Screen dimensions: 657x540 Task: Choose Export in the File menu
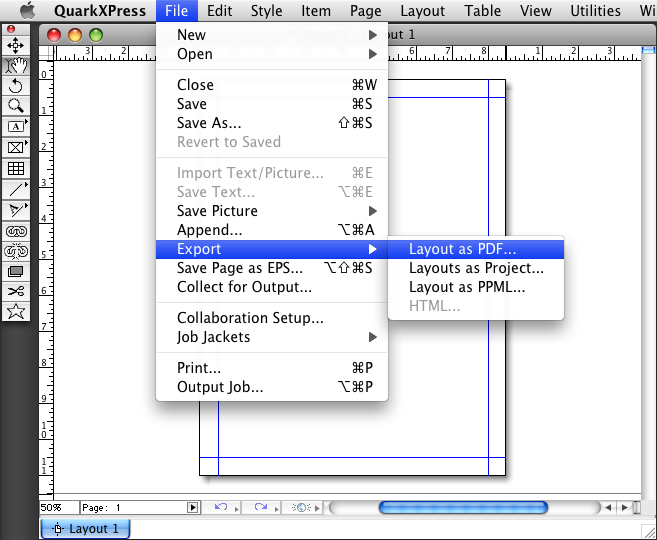pos(272,249)
